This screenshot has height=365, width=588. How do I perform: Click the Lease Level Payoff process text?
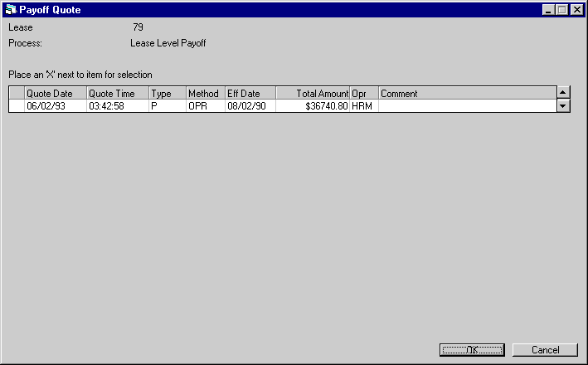(168, 43)
